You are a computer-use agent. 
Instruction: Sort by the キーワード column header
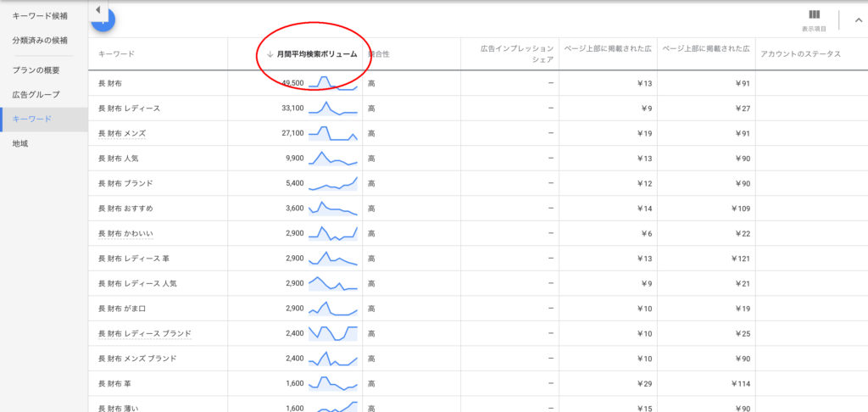[x=116, y=54]
